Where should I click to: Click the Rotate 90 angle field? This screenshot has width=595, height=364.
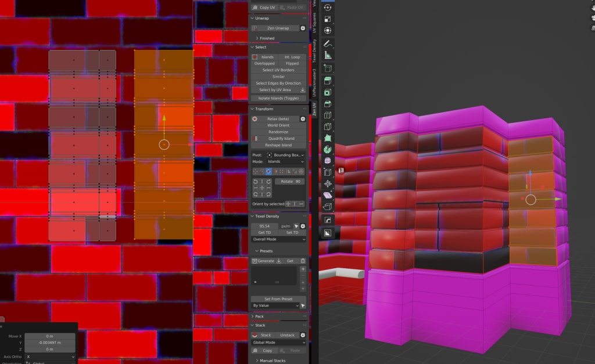291,182
